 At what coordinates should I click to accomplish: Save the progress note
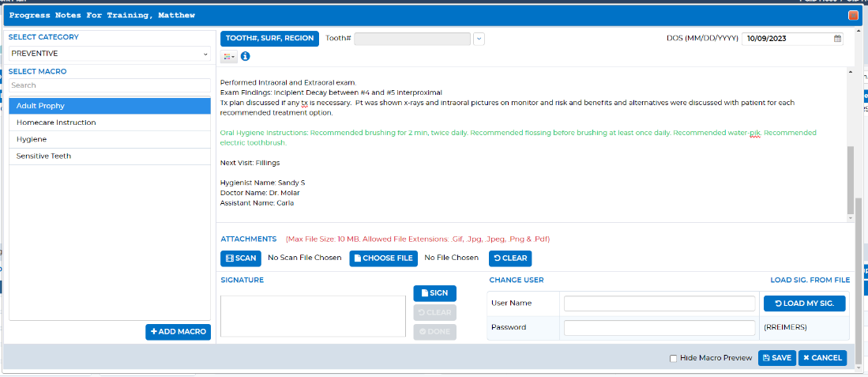click(776, 358)
